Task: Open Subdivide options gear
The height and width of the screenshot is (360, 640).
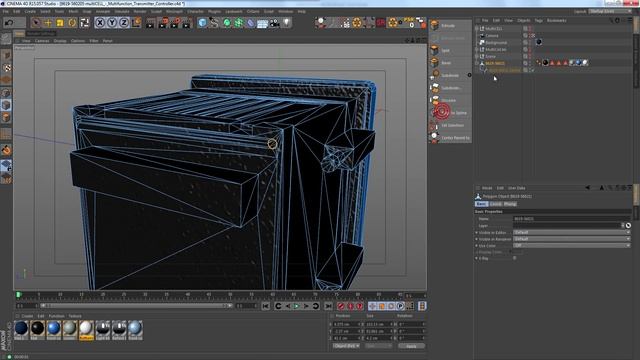Action: point(469,75)
